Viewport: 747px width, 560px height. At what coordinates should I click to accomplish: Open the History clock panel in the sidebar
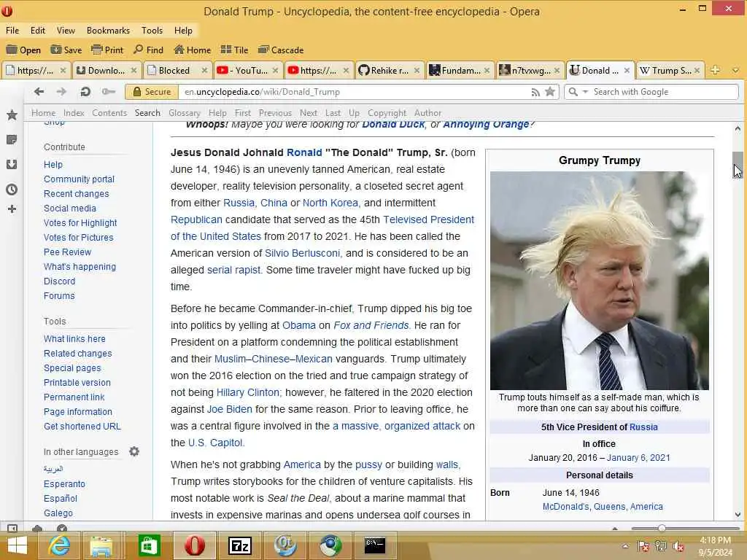pos(12,190)
